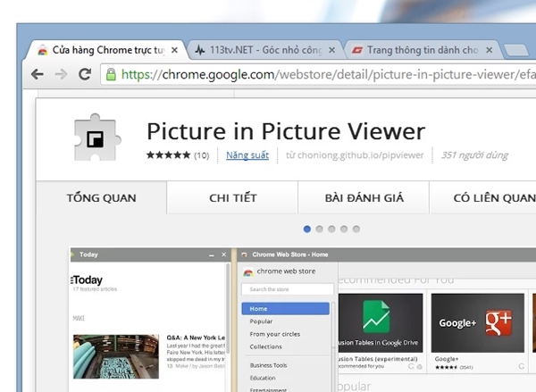Click the workshop photo in Today article
The image size is (536, 392).
point(116,356)
